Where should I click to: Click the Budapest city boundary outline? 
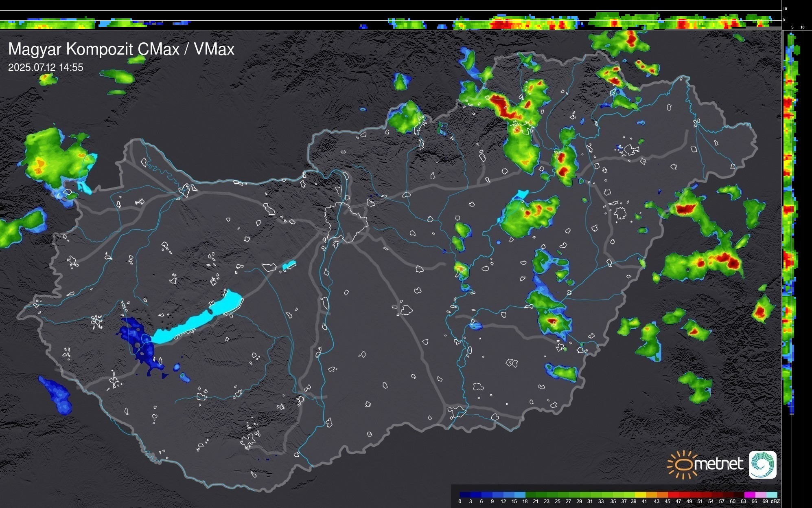pyautogui.click(x=346, y=222)
